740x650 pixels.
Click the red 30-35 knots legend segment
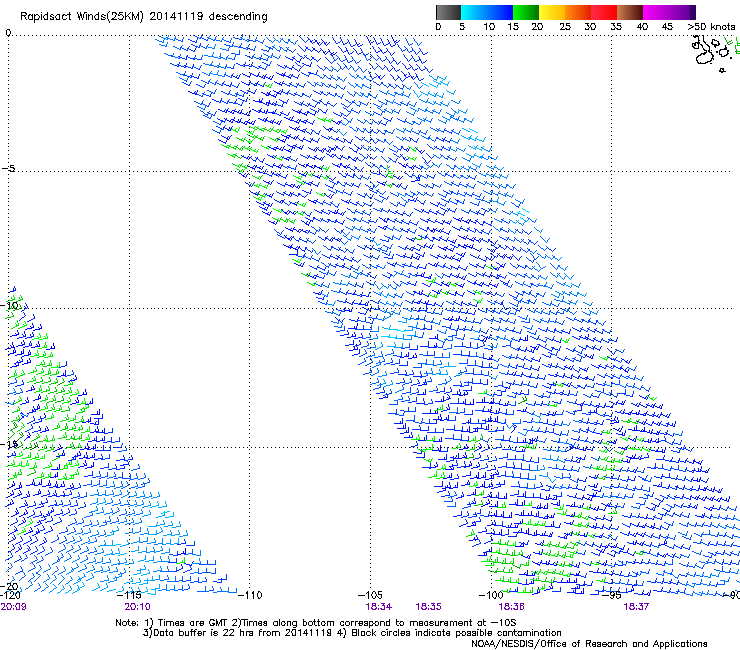[604, 12]
